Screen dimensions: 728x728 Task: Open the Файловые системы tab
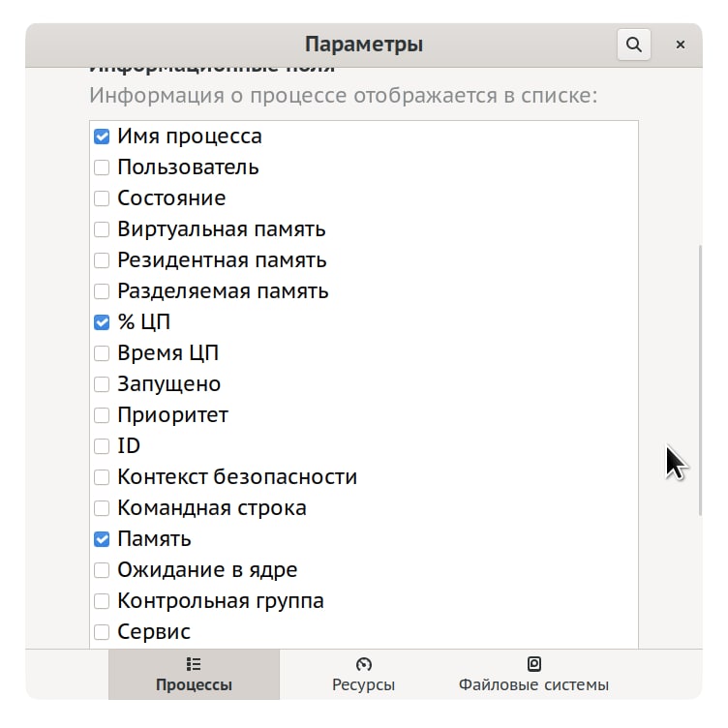coord(533,675)
